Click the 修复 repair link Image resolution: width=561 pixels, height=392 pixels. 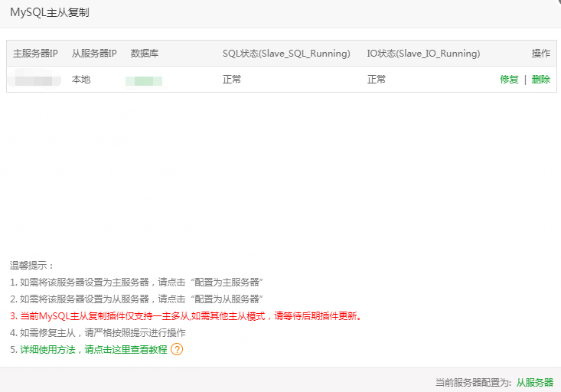(509, 80)
